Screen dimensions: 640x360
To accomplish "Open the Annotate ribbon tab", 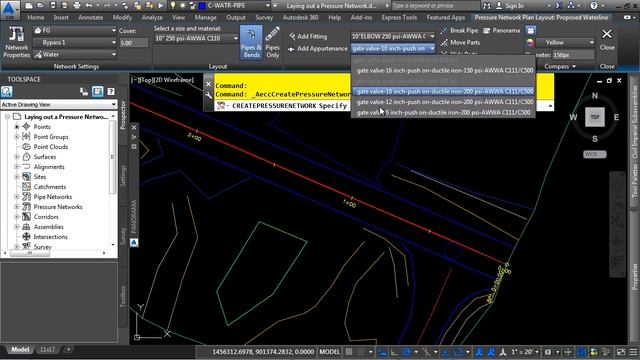I will pyautogui.click(x=91, y=18).
